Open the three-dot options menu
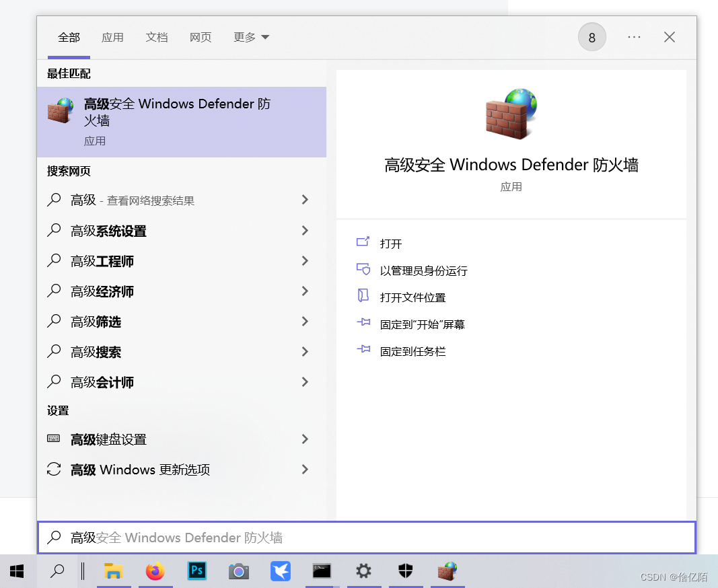 (634, 37)
